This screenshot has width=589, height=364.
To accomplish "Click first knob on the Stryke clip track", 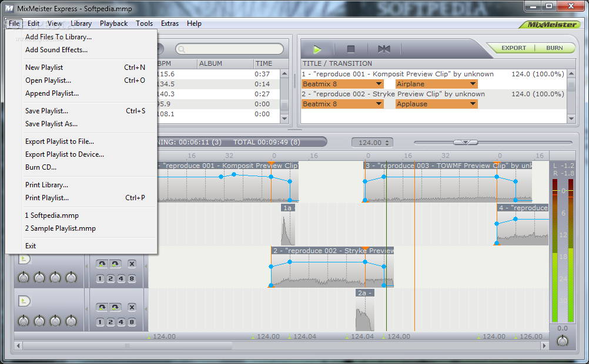I will (24, 278).
